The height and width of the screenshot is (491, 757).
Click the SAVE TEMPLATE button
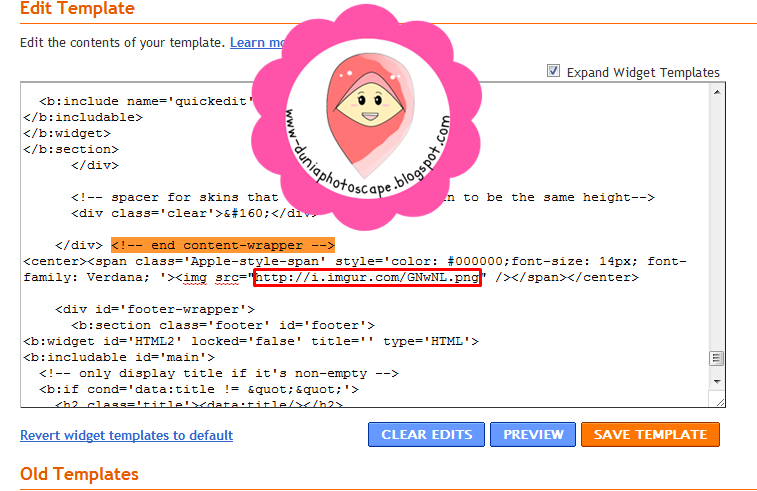pos(650,435)
